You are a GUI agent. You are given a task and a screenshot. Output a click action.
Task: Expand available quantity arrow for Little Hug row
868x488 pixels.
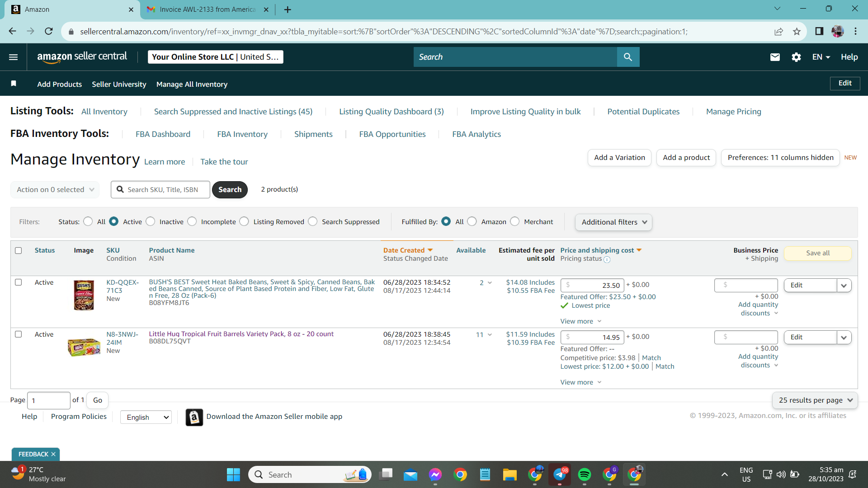(490, 335)
